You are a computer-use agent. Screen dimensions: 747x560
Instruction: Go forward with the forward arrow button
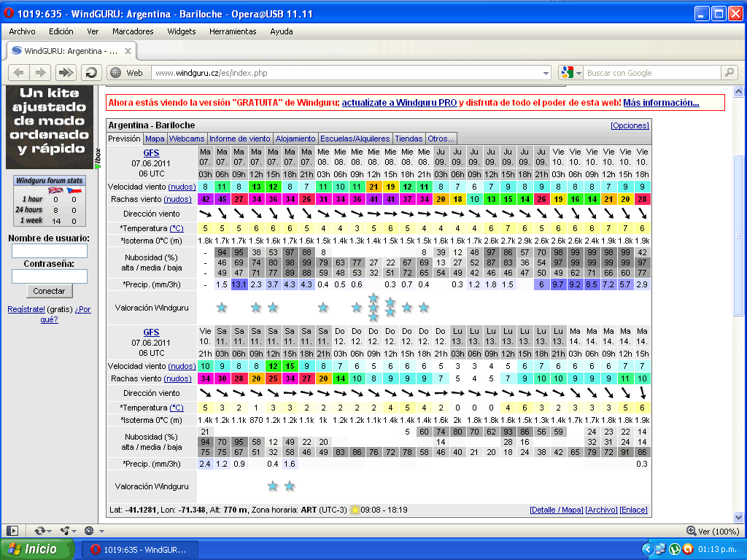coord(41,73)
